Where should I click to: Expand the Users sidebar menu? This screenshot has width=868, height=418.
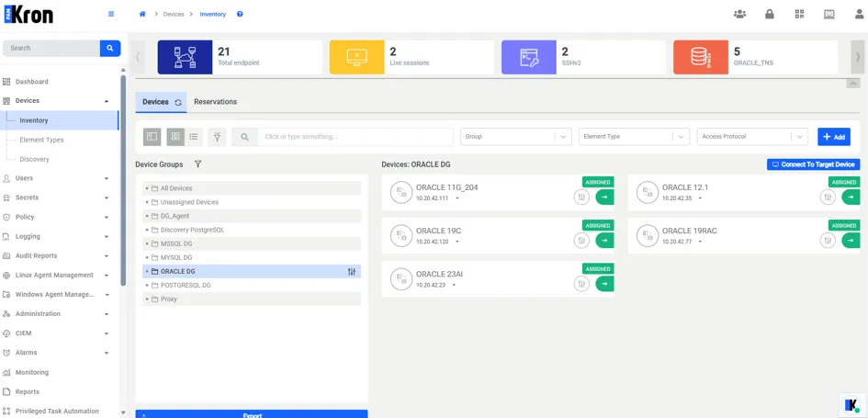click(x=107, y=178)
